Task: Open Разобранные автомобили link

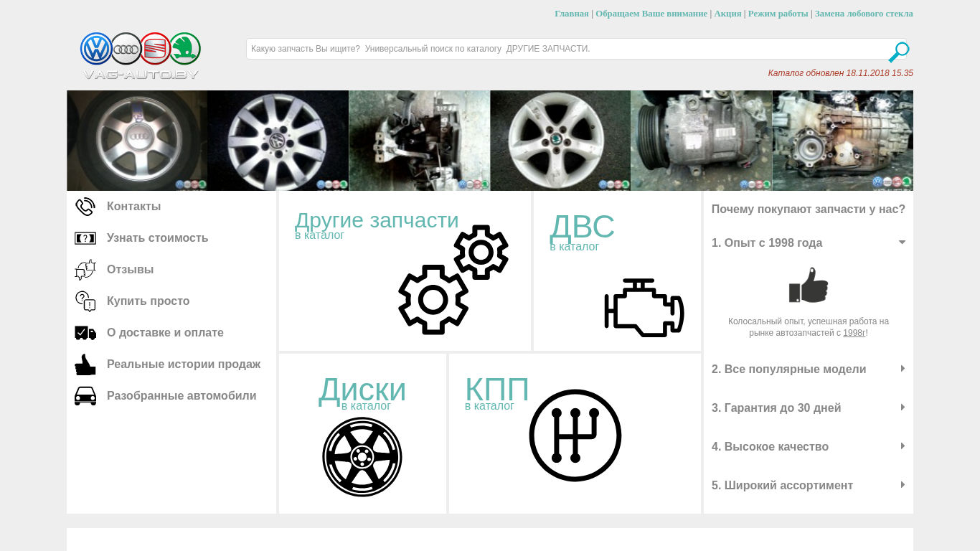Action: (x=182, y=396)
